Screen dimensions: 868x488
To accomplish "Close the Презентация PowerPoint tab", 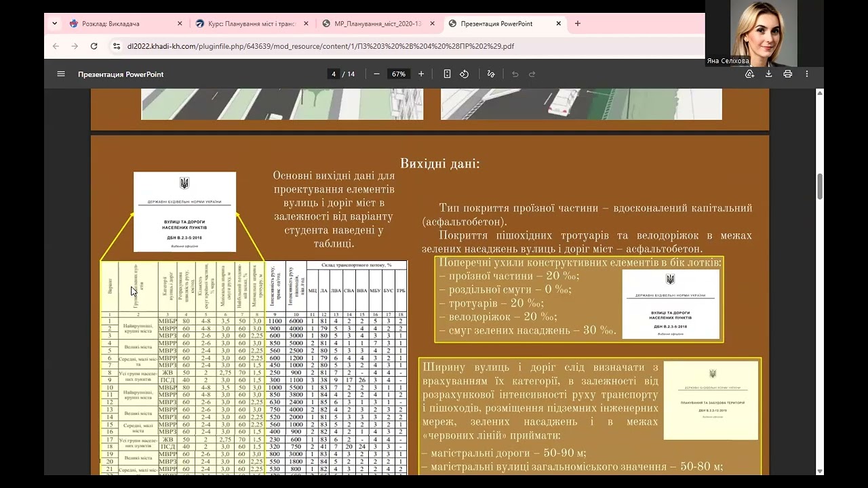I will [x=559, y=23].
